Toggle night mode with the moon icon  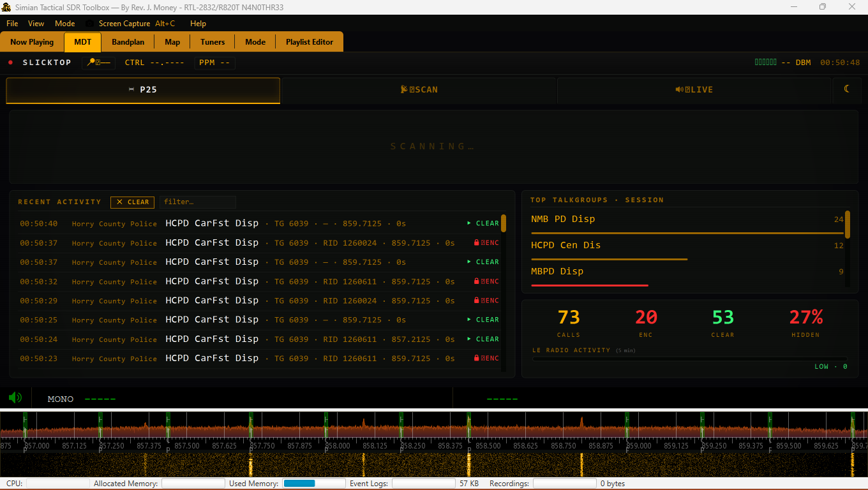tap(848, 89)
